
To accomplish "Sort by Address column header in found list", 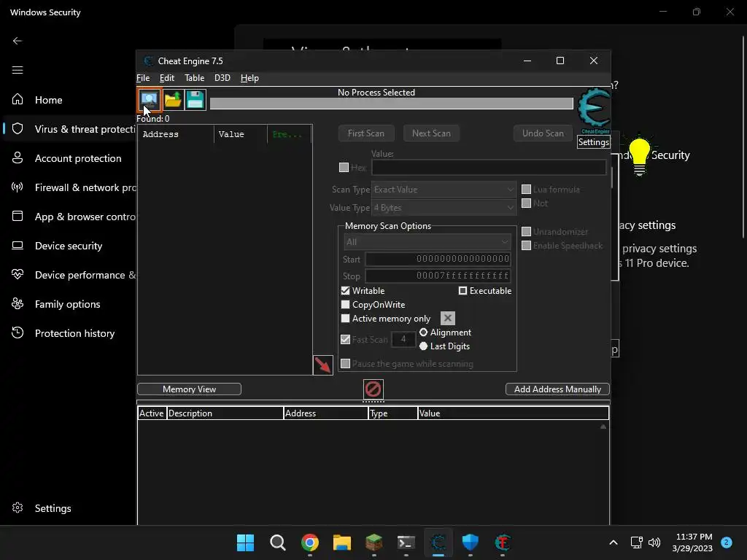I will click(x=176, y=134).
